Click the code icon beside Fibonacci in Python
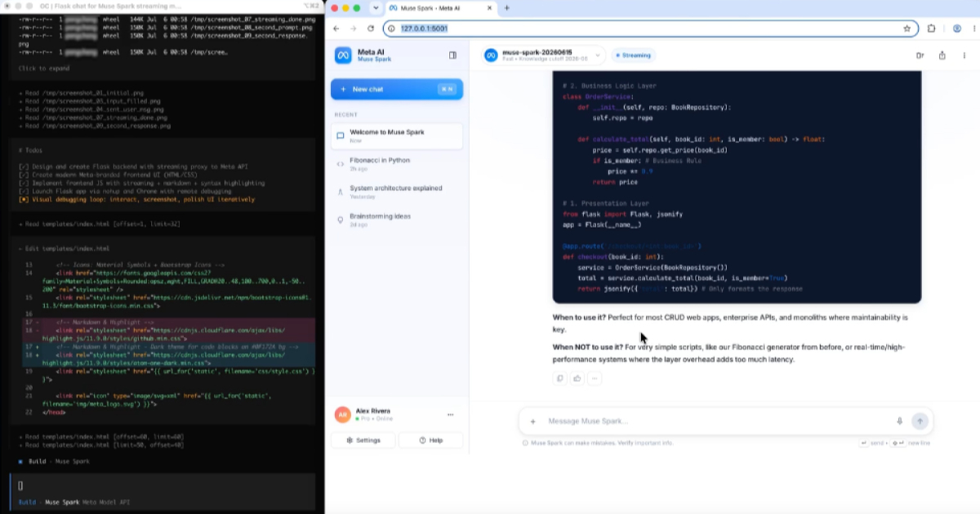Image resolution: width=980 pixels, height=514 pixels. 340,164
